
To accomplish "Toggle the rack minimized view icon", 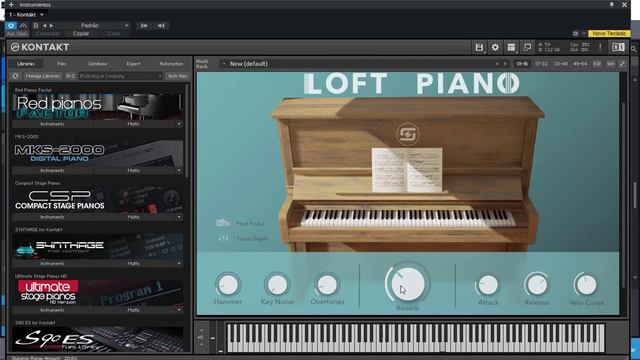I will pos(527,47).
